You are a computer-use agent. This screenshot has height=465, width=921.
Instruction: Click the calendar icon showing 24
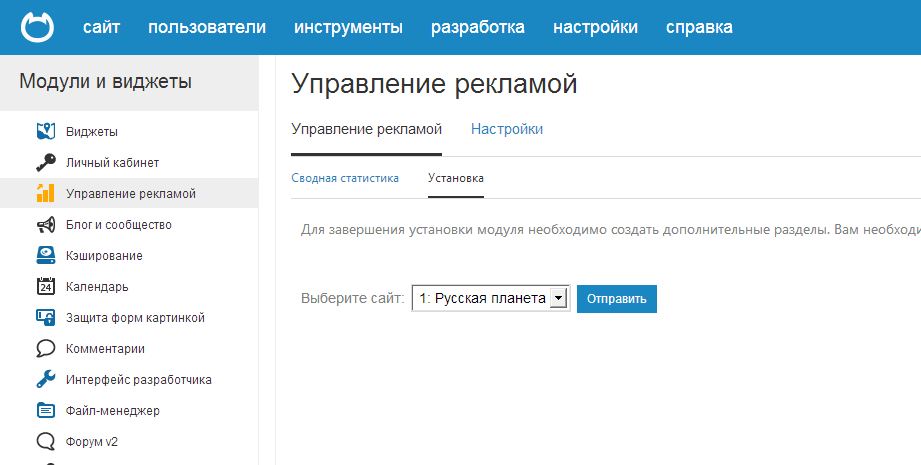point(46,287)
